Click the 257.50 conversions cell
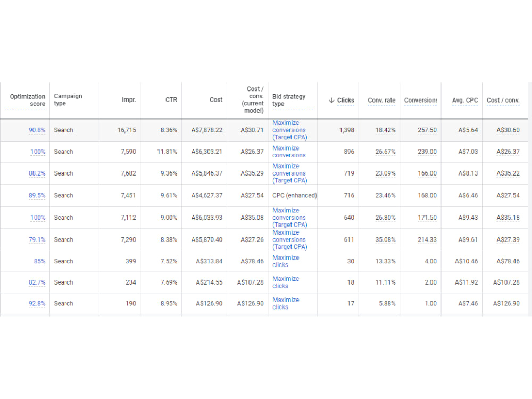The height and width of the screenshot is (399, 532). tap(427, 130)
